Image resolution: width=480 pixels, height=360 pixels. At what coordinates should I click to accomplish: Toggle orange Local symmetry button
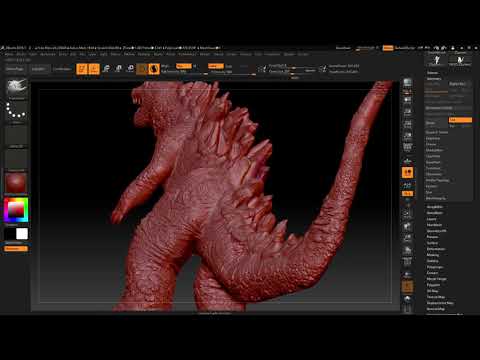[x=407, y=173]
